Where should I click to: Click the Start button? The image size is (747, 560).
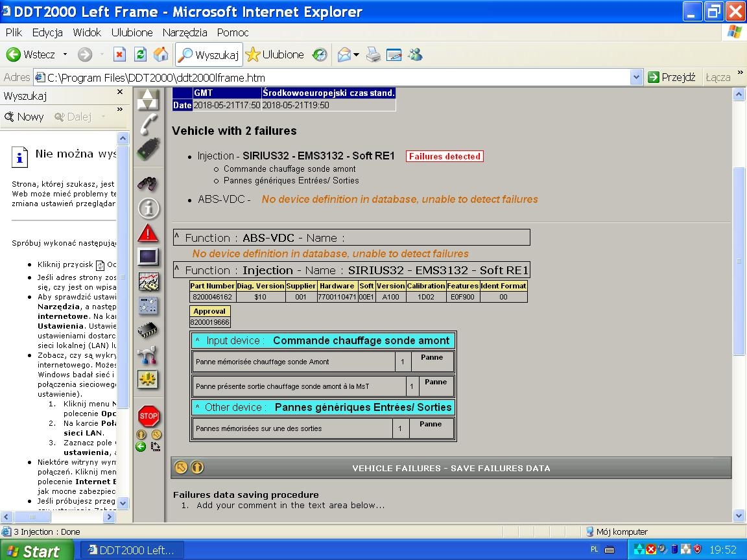pyautogui.click(x=36, y=550)
